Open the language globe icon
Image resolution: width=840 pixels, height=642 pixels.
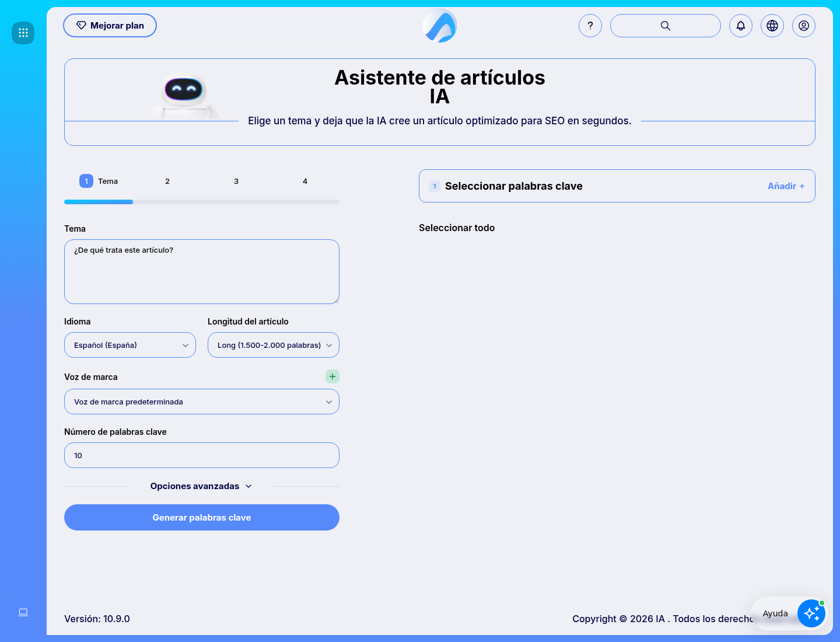pyautogui.click(x=772, y=26)
